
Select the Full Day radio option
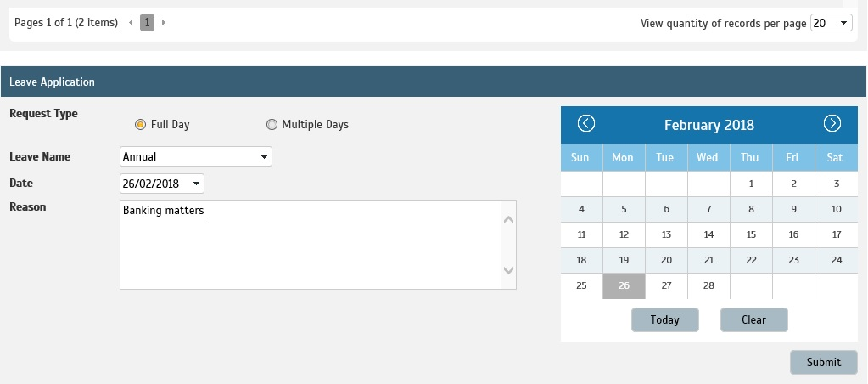[x=141, y=125]
